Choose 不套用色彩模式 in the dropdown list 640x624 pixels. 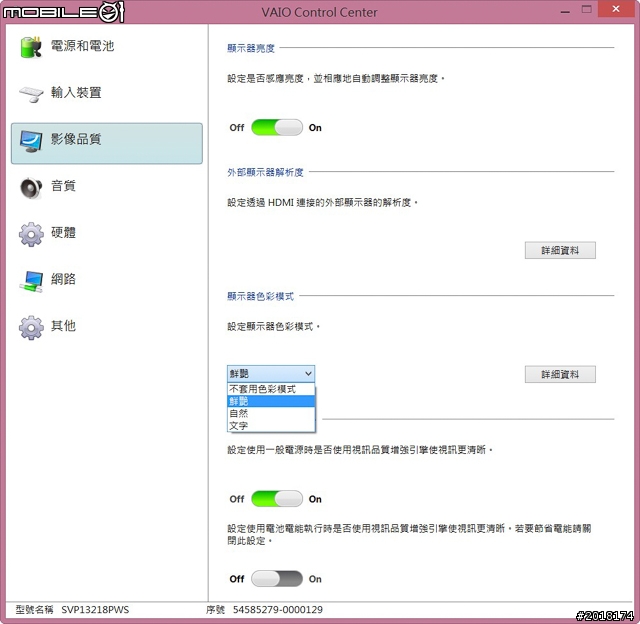coord(271,389)
